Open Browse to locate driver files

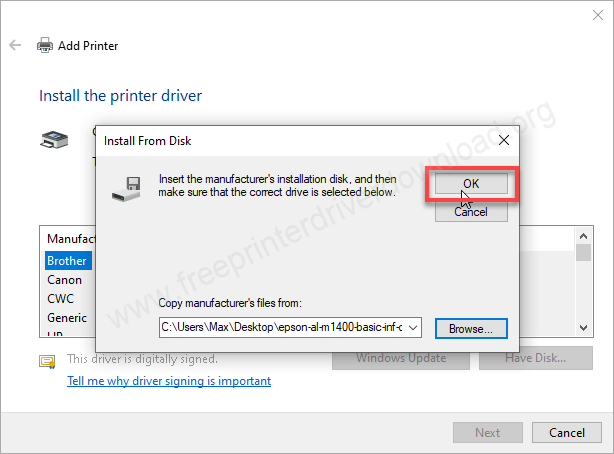click(x=471, y=328)
